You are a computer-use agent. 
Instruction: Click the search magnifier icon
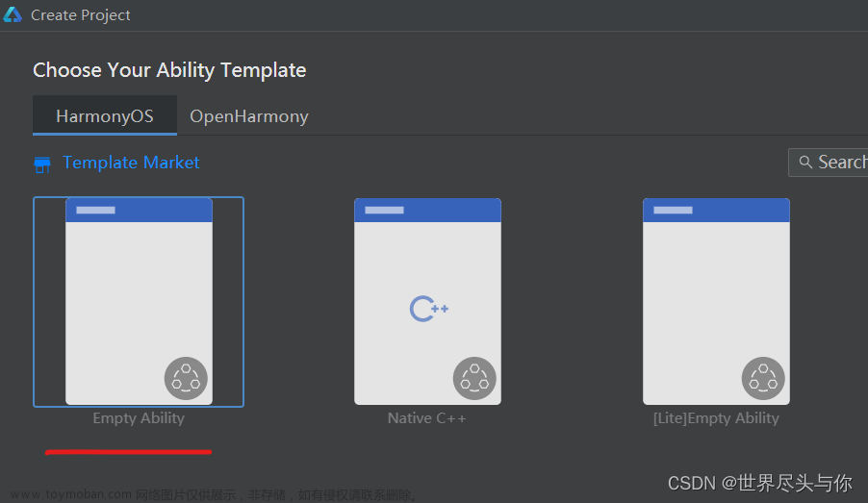click(x=805, y=163)
